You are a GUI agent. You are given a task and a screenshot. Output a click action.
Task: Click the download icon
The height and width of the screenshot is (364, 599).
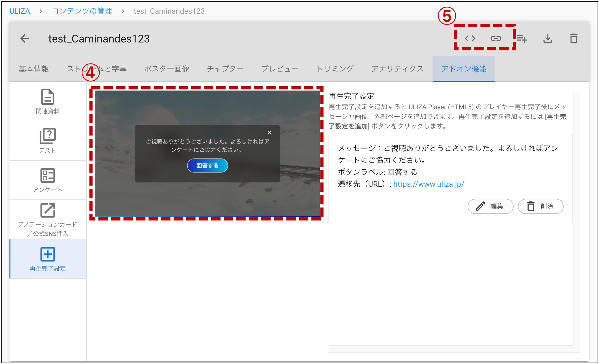coord(548,38)
